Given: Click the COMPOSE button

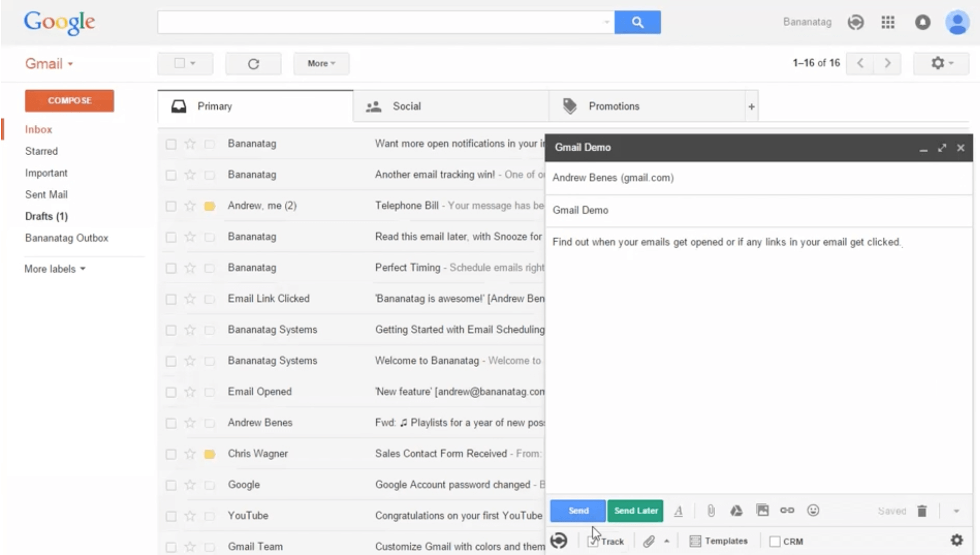Looking at the screenshot, I should 69,101.
